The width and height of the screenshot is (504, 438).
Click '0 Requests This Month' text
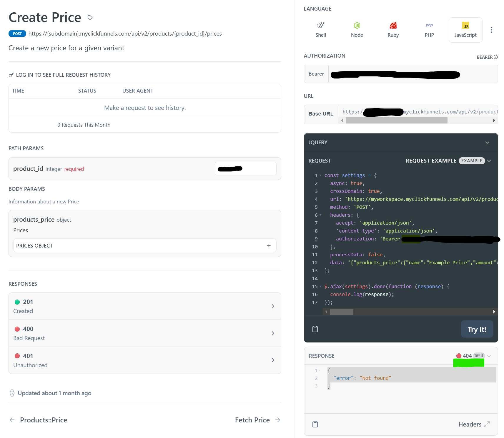pos(84,125)
